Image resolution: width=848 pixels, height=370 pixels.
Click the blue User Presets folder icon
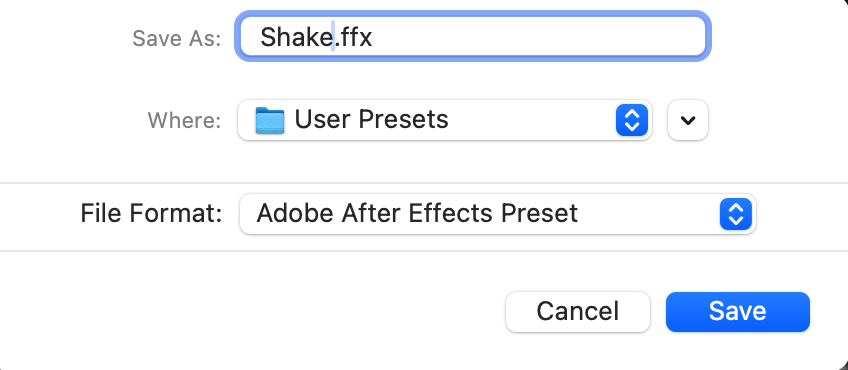point(270,120)
